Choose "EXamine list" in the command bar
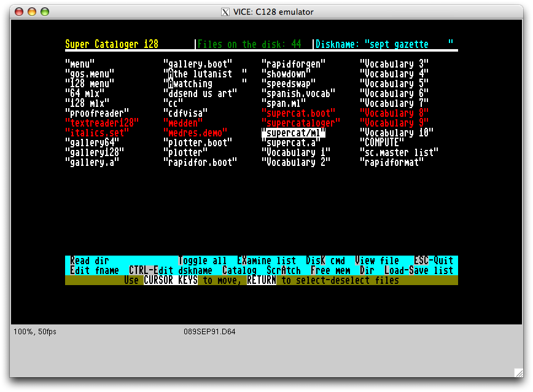This screenshot has height=392, width=533. tap(266, 261)
